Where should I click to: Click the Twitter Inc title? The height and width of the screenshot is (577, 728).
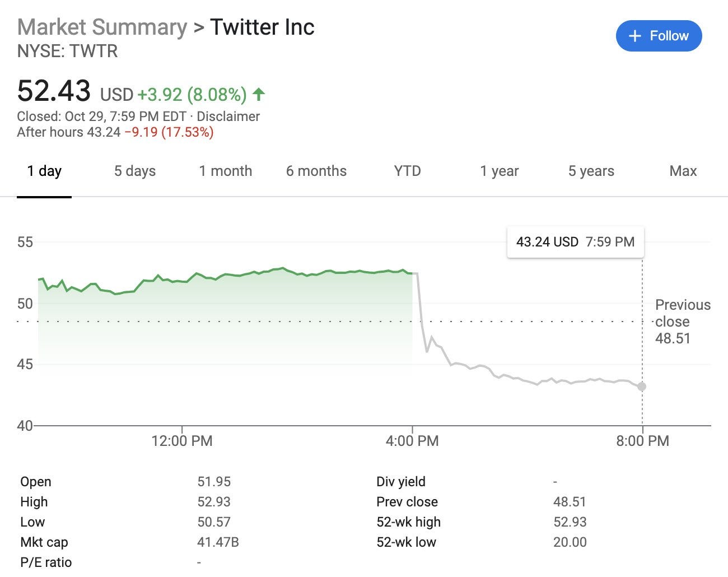[x=262, y=27]
